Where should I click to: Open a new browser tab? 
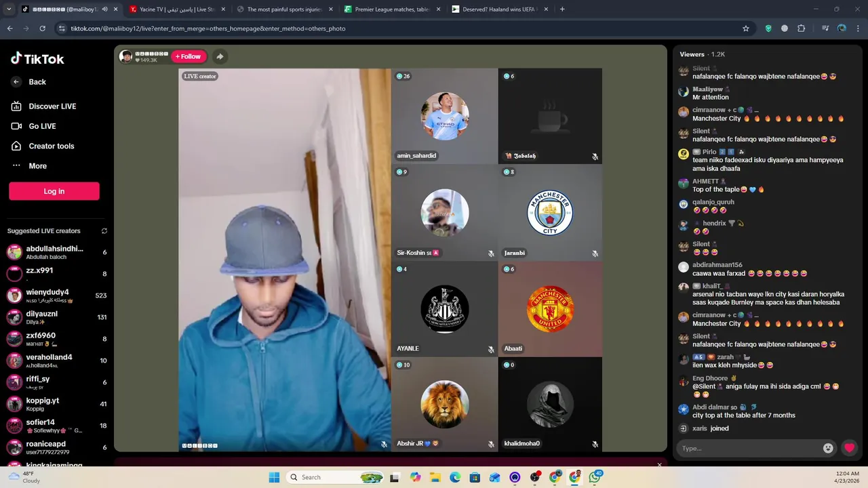pyautogui.click(x=562, y=9)
